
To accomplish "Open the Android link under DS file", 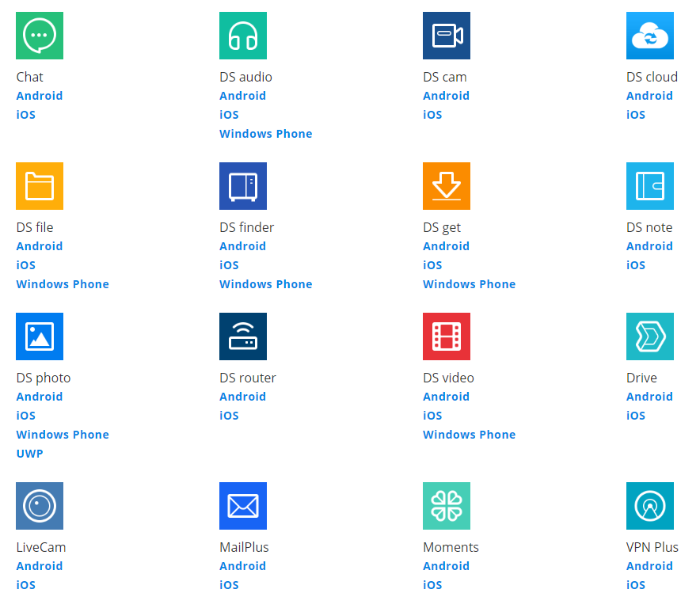I will pyautogui.click(x=40, y=246).
